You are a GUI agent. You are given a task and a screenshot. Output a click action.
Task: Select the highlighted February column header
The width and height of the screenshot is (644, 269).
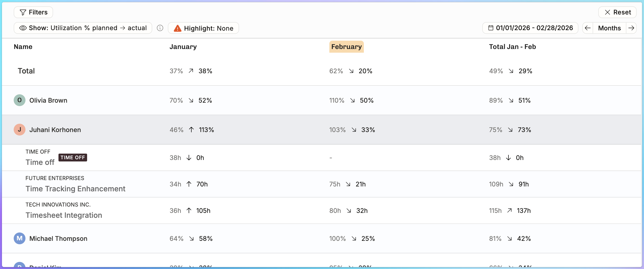point(346,47)
